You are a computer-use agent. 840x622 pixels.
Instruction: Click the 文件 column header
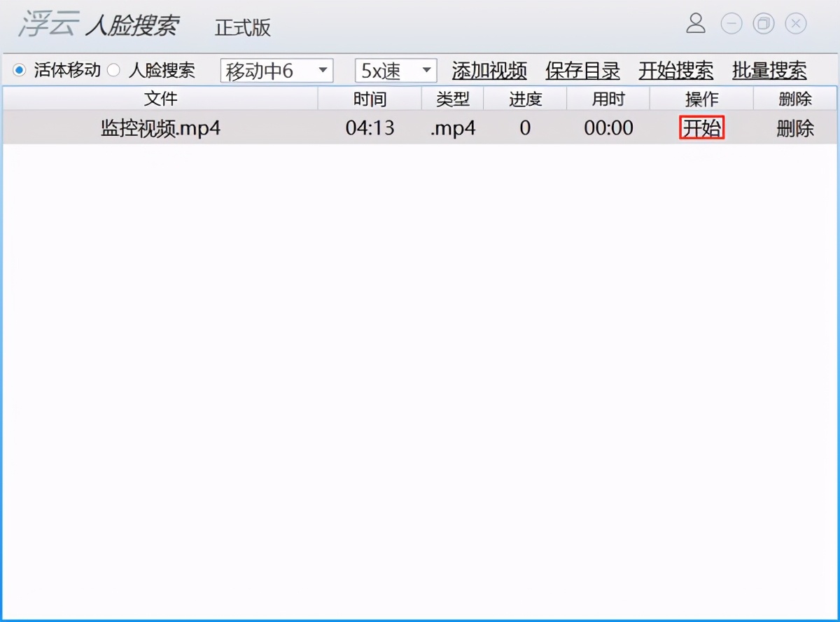coord(160,98)
